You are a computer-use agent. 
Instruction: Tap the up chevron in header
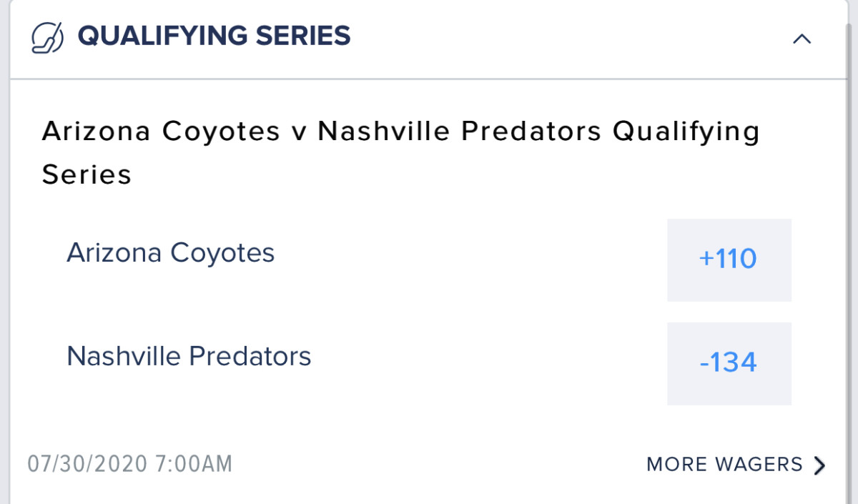(802, 39)
